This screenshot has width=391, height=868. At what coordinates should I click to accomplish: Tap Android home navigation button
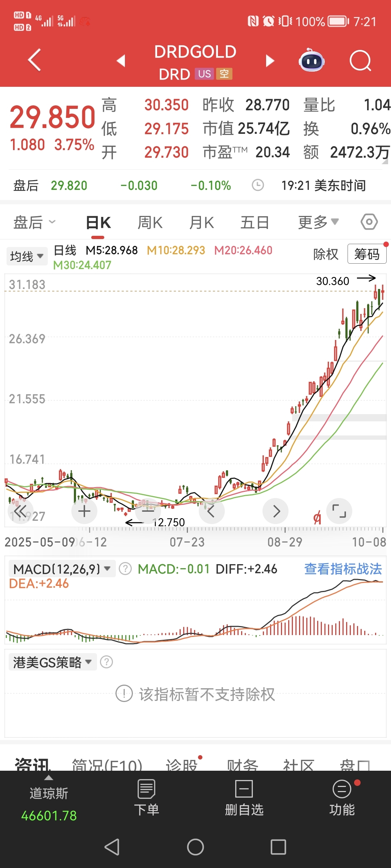[195, 847]
